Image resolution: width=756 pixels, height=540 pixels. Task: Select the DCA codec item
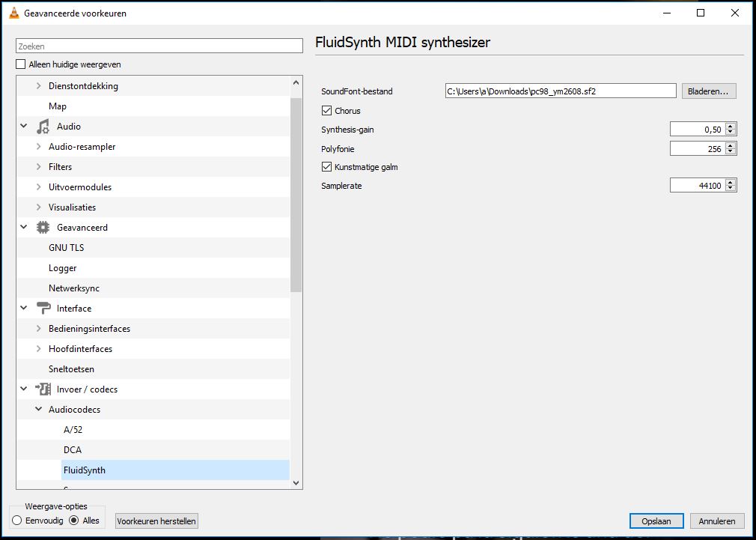(73, 450)
